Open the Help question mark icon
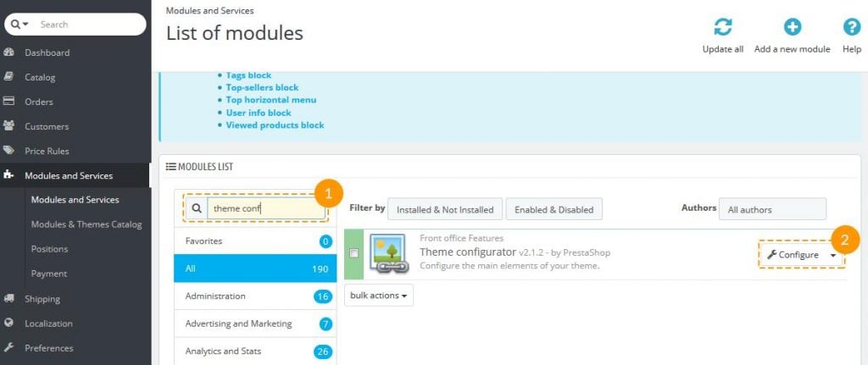 coord(851,27)
